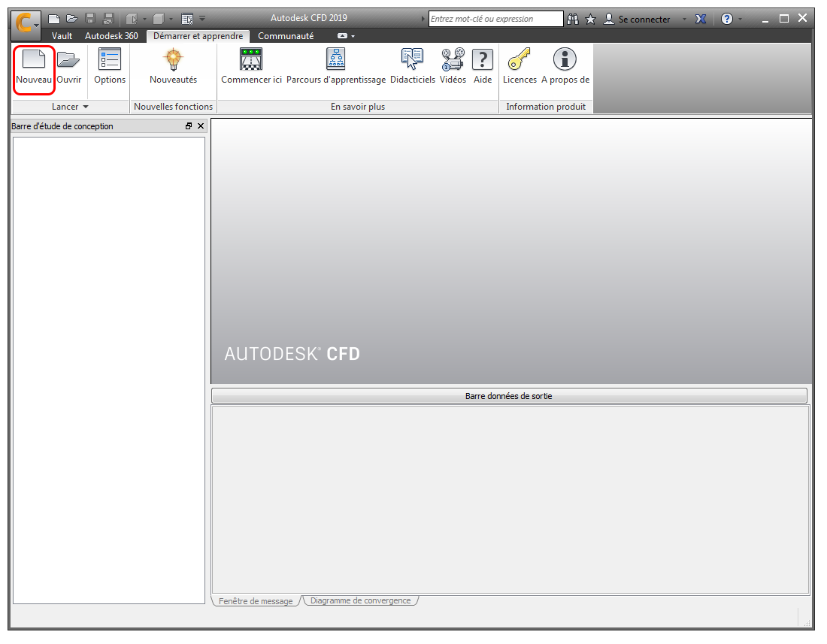Screen dimensions: 827x644
Task: Open Didacticiels tutorials
Action: pos(413,67)
